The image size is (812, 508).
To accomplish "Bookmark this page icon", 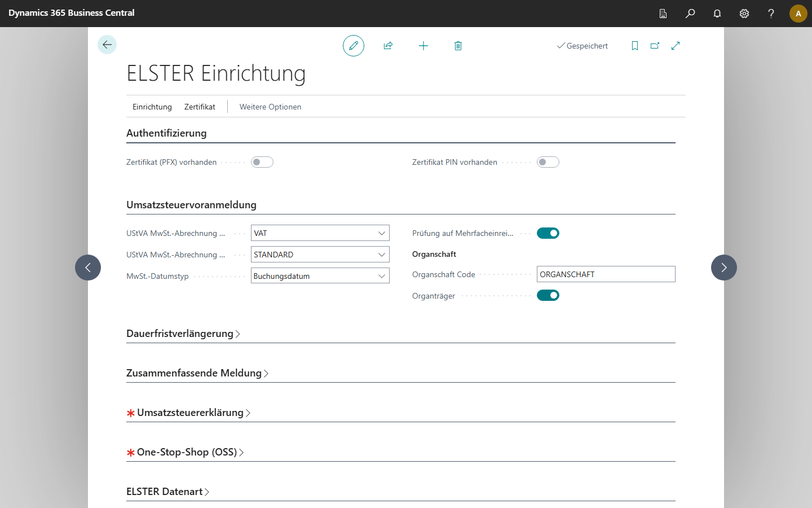I will tap(635, 46).
